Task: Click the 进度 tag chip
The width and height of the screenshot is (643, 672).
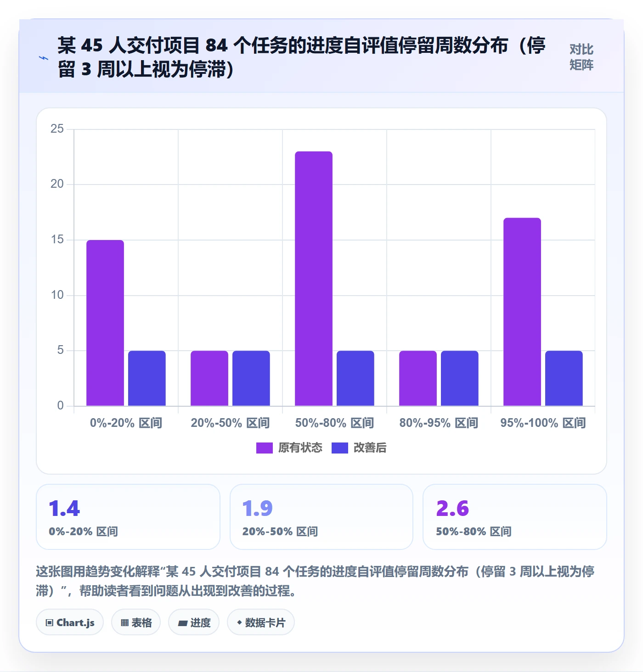Action: [194, 622]
